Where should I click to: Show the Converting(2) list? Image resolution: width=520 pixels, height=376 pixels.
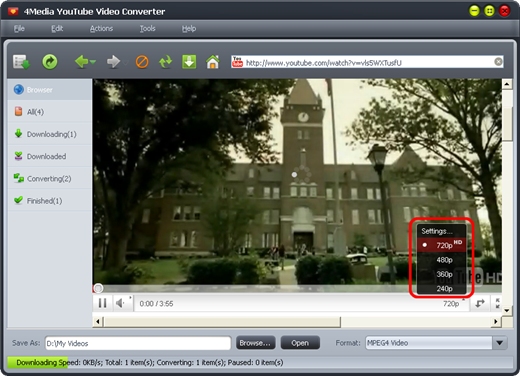coord(50,178)
